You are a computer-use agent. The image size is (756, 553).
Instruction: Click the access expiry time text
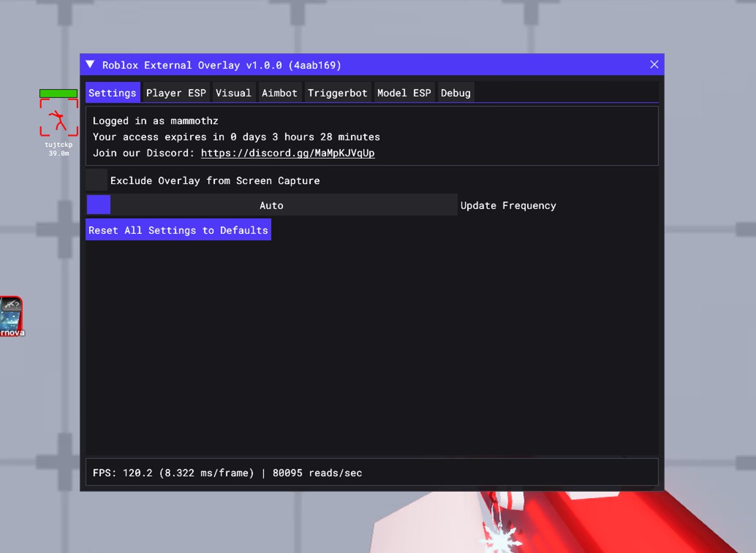236,137
